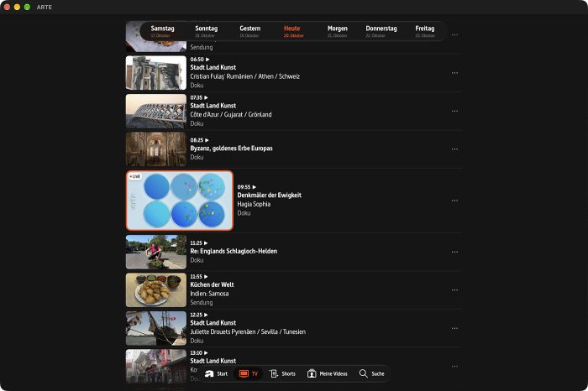The width and height of the screenshot is (588, 391).
Task: Click the Start label in bottom navigation
Action: coord(222,373)
